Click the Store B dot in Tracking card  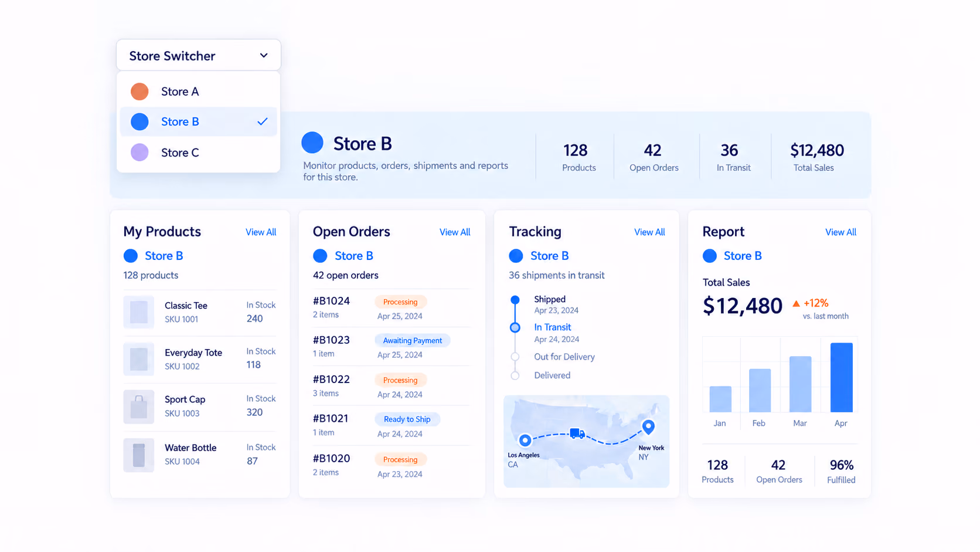[x=516, y=256]
